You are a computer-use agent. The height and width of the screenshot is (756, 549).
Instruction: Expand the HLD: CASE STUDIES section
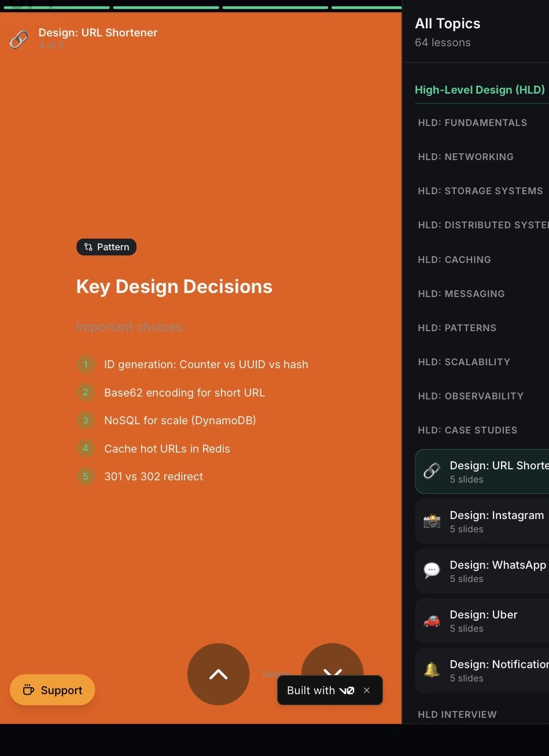click(x=467, y=430)
